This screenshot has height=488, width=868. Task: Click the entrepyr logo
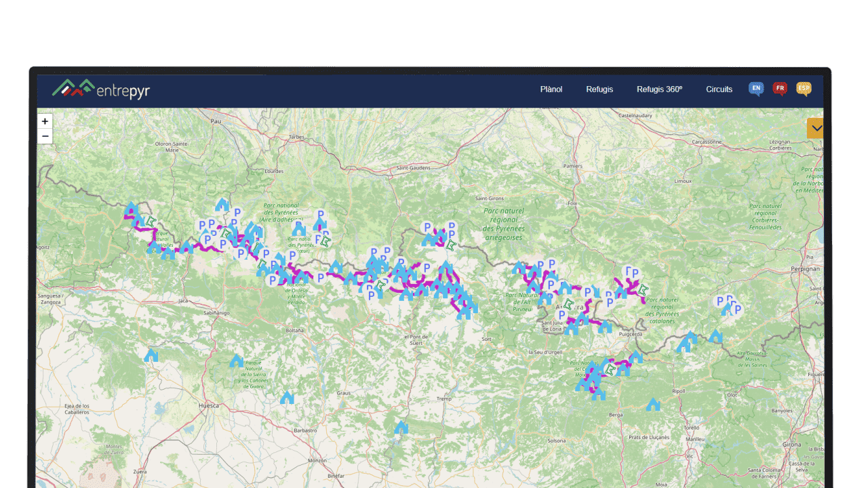click(101, 89)
